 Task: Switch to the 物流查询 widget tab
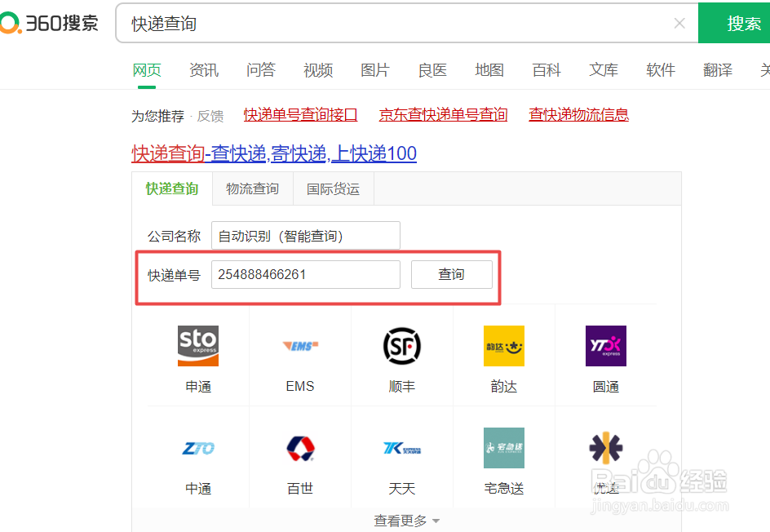coord(252,188)
